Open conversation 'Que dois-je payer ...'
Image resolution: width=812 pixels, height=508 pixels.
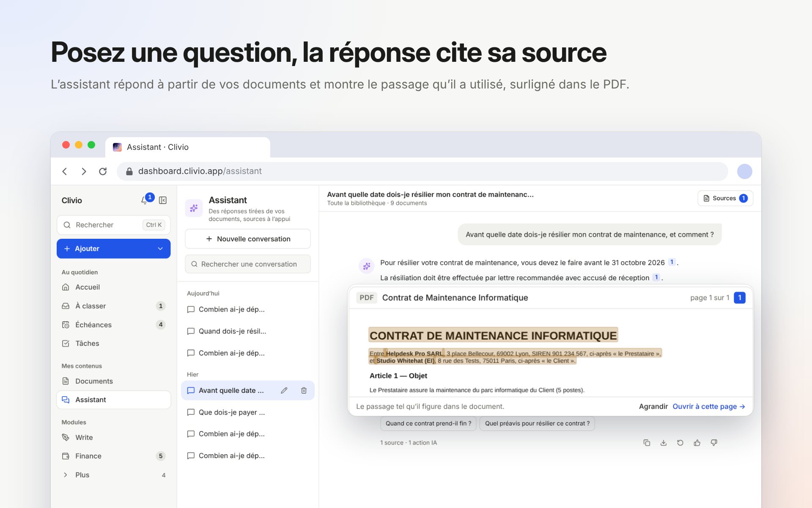[x=248, y=412]
